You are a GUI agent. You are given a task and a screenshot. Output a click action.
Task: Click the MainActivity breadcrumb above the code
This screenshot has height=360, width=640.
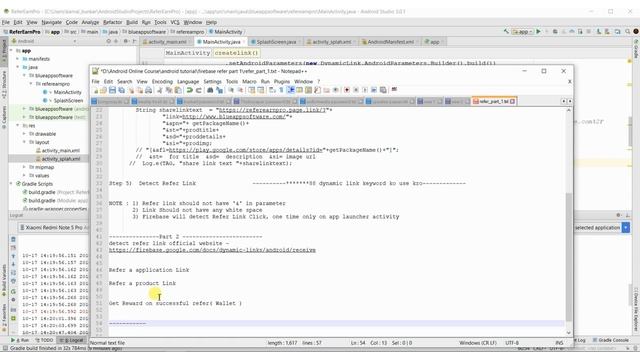pyautogui.click(x=188, y=53)
